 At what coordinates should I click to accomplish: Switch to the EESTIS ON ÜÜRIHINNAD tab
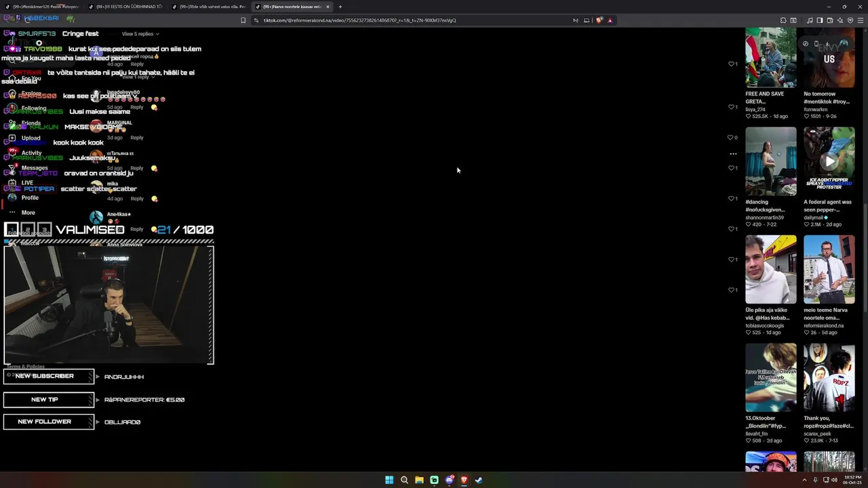(x=125, y=7)
